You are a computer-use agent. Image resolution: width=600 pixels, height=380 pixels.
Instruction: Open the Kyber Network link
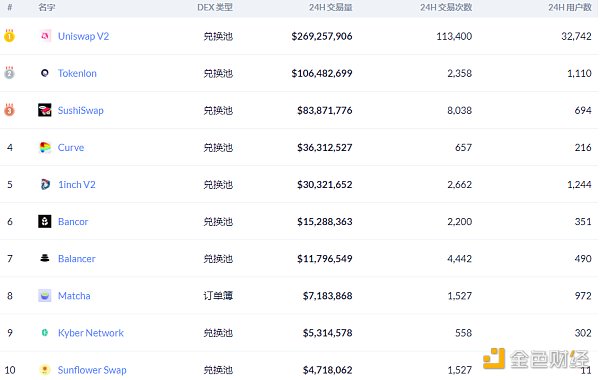(x=91, y=333)
